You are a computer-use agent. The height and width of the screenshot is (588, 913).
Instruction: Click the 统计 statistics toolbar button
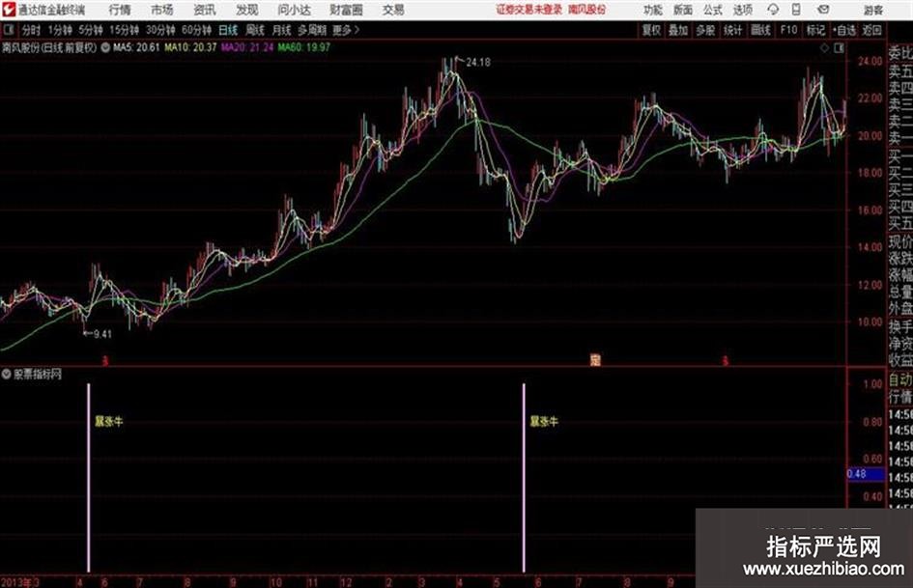tap(732, 30)
